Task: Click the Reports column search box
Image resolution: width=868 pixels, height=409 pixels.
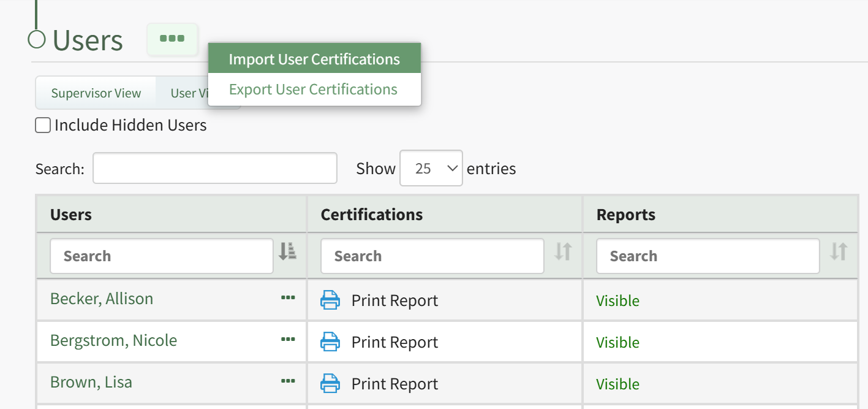Action: click(708, 256)
